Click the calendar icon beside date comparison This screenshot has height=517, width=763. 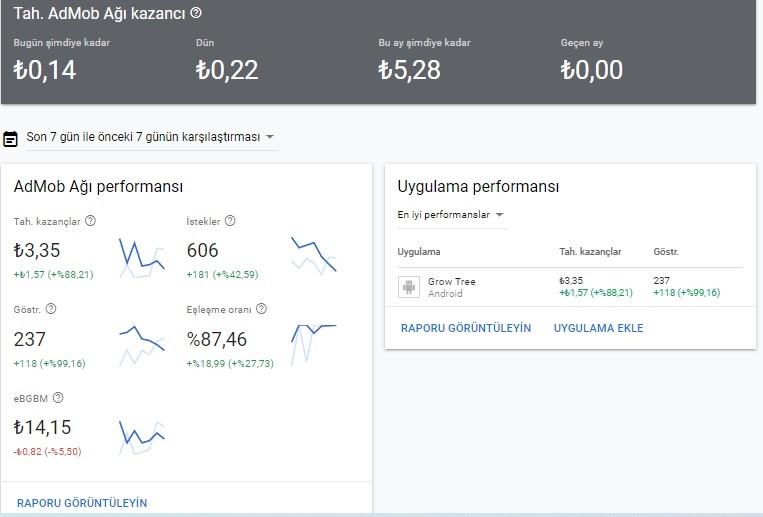click(10, 138)
